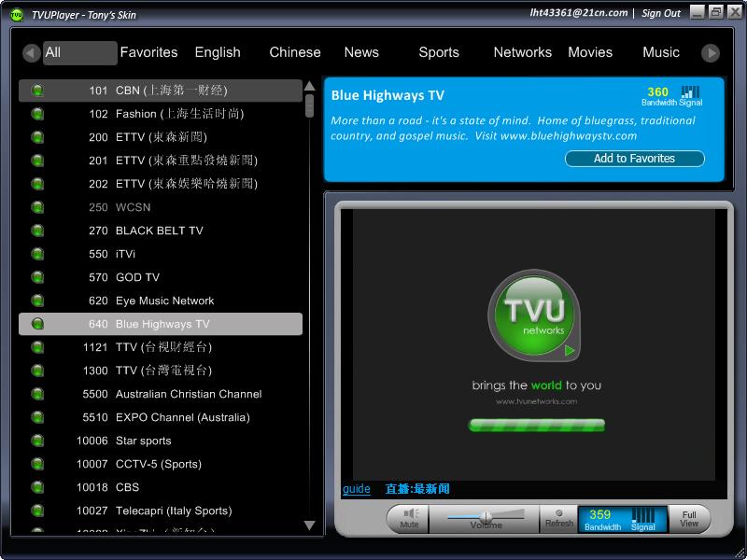Viewport: 747px width, 560px height.
Task: Click the green icon beside ETTV channel 201
Action: tap(37, 161)
